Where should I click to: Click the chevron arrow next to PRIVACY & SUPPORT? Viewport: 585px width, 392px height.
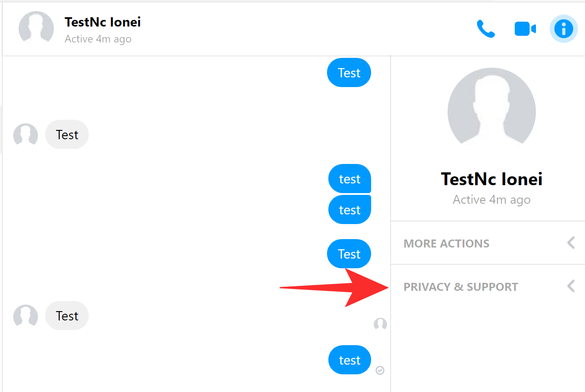[x=571, y=286]
